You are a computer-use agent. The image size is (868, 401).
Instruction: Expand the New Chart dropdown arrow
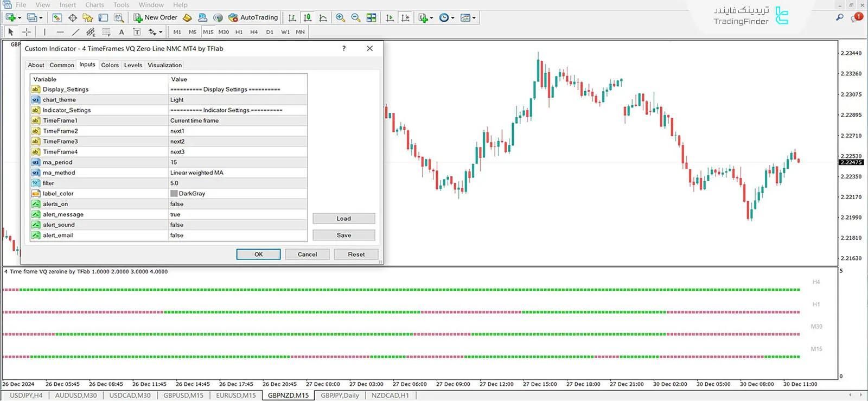click(20, 18)
